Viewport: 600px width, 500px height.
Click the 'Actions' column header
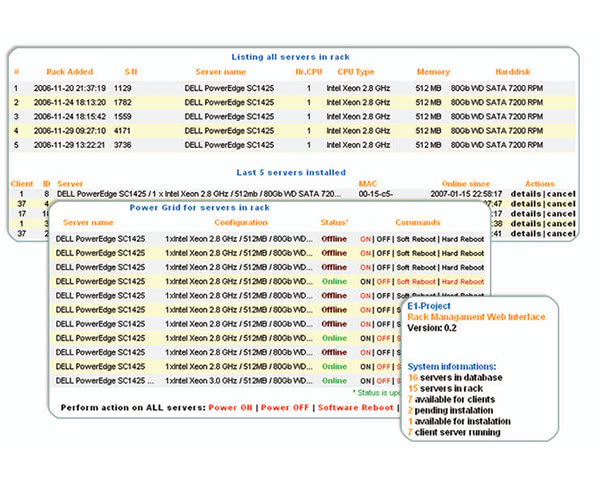(540, 184)
